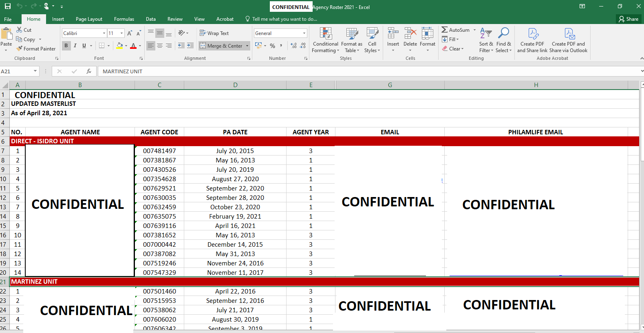
Task: Toggle Bold formatting
Action: pyautogui.click(x=66, y=46)
